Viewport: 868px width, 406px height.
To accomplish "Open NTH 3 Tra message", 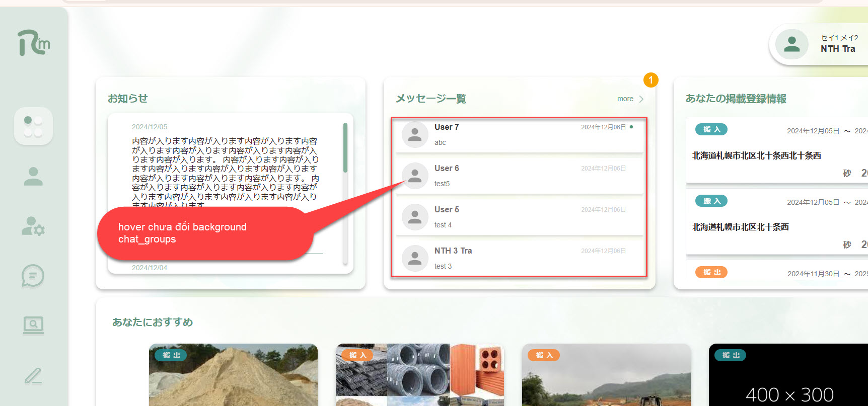I will coord(519,259).
